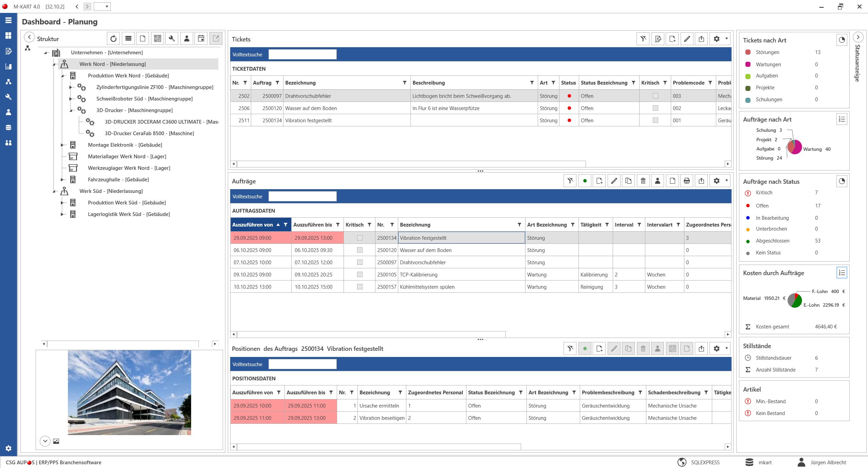Sort by Auszuführen bis column header in Aufträge
868x468 pixels.
tap(312, 225)
